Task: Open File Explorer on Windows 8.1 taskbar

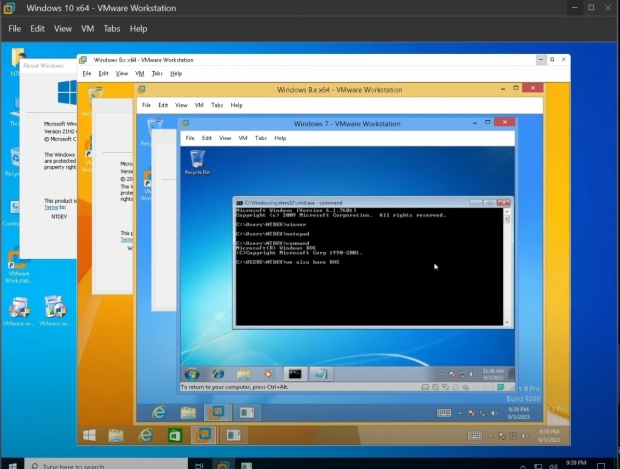Action: (x=116, y=435)
